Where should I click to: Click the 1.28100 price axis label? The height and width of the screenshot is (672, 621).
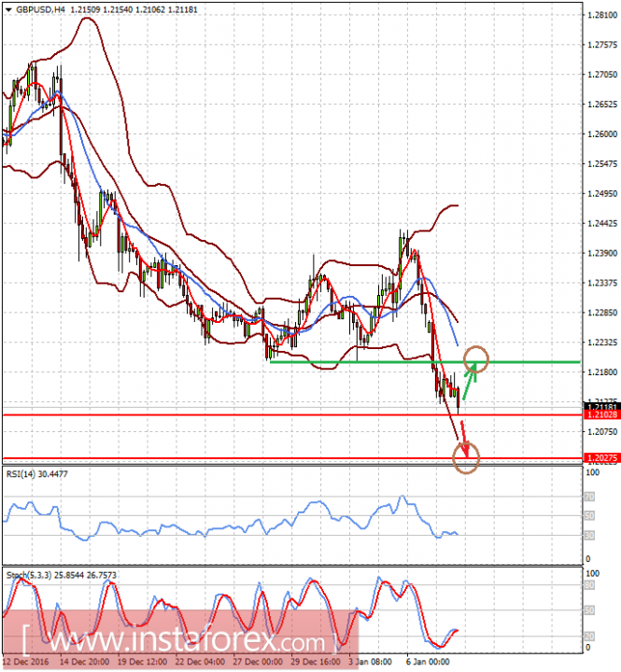(602, 16)
